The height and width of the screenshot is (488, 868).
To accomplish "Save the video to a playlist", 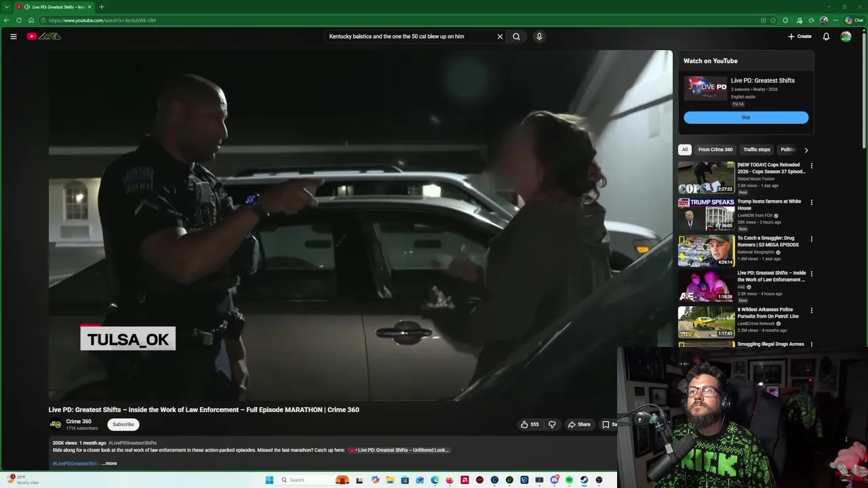I will [609, 424].
